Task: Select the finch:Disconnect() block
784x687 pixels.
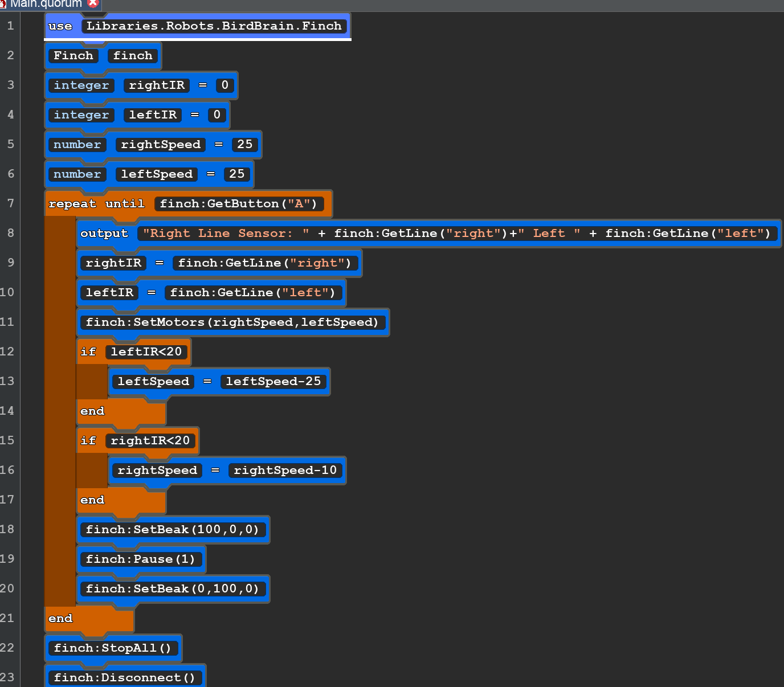Action: pos(124,678)
